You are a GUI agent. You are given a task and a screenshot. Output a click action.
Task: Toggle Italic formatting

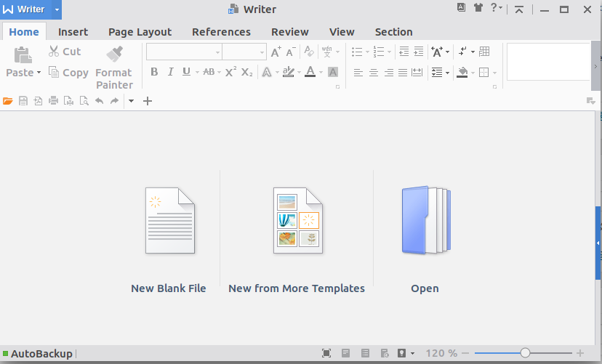point(170,72)
